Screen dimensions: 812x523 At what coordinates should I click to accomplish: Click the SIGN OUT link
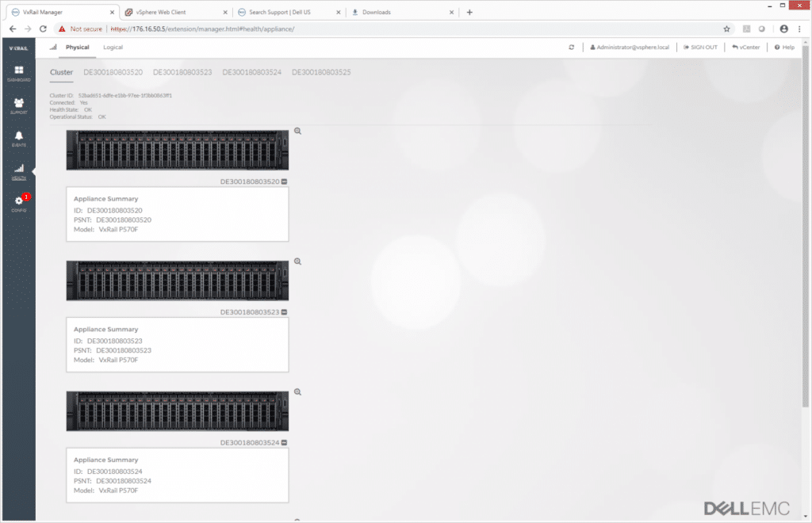pyautogui.click(x=700, y=47)
